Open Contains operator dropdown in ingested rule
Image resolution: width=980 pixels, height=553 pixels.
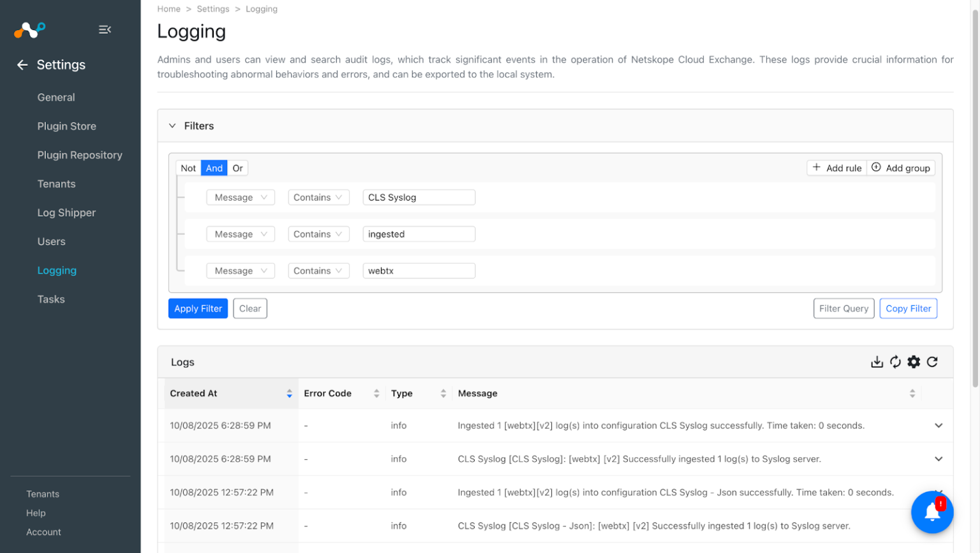point(318,234)
